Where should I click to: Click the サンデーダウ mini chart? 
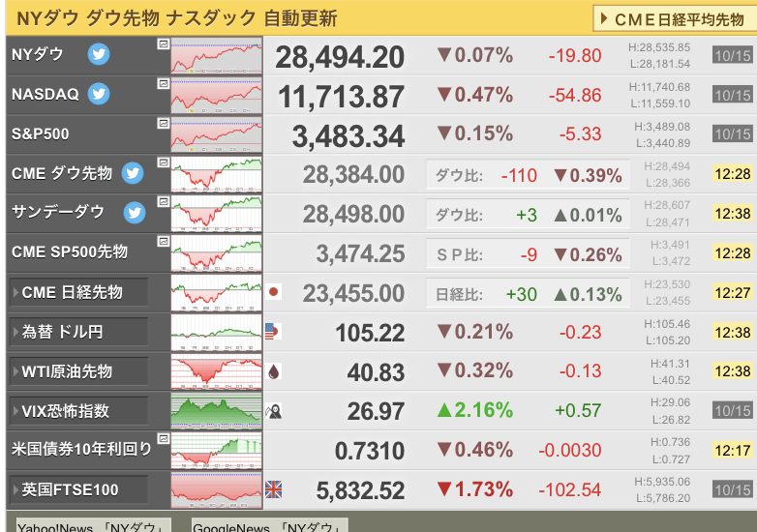point(216,214)
